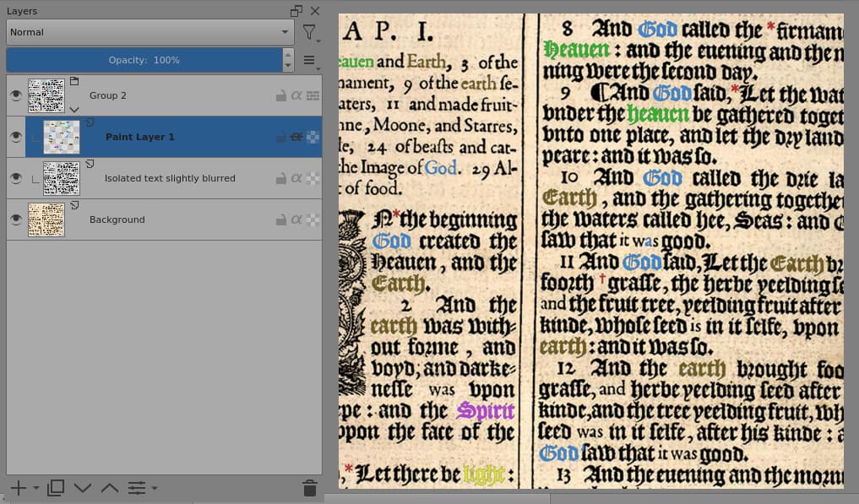
Task: Select the Group 2 layer name
Action: coord(108,95)
